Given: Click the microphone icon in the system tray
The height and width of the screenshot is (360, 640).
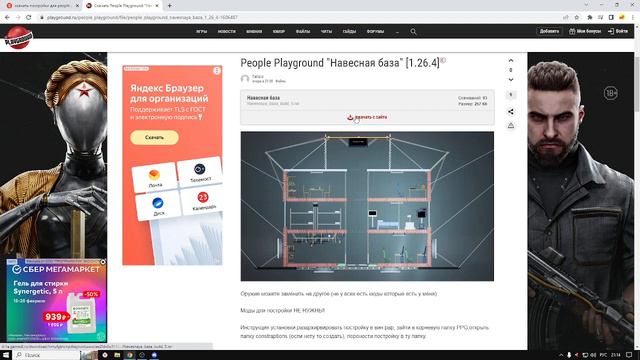Looking at the screenshot, I should [569, 355].
